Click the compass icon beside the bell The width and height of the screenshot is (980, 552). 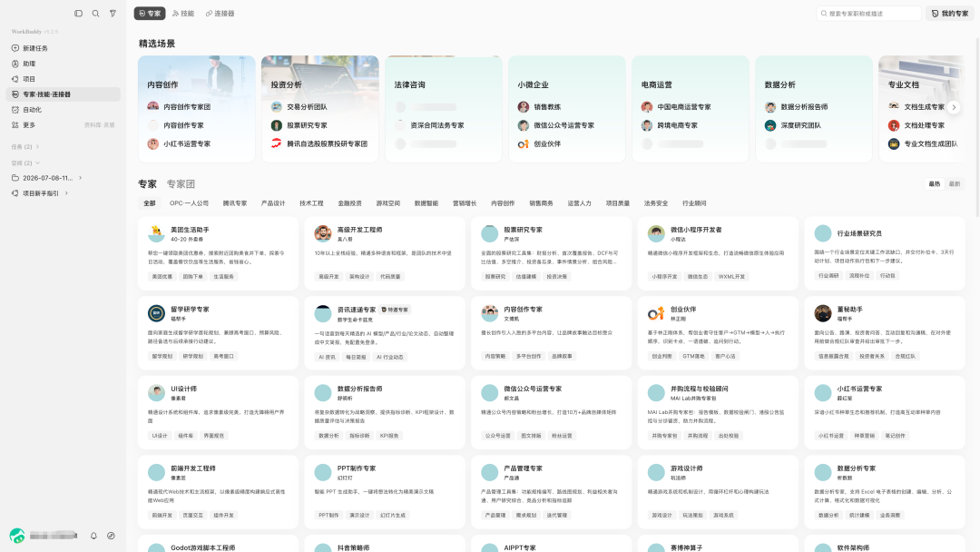(x=111, y=536)
